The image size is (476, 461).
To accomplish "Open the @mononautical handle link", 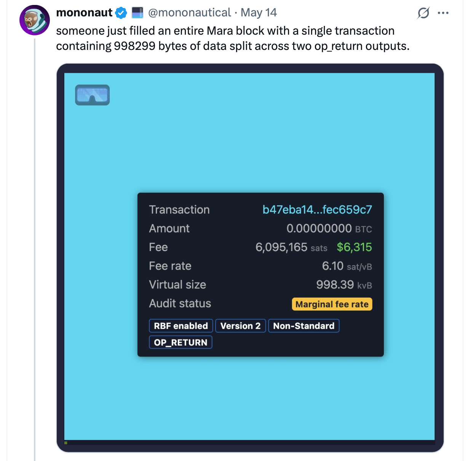I will coord(189,13).
